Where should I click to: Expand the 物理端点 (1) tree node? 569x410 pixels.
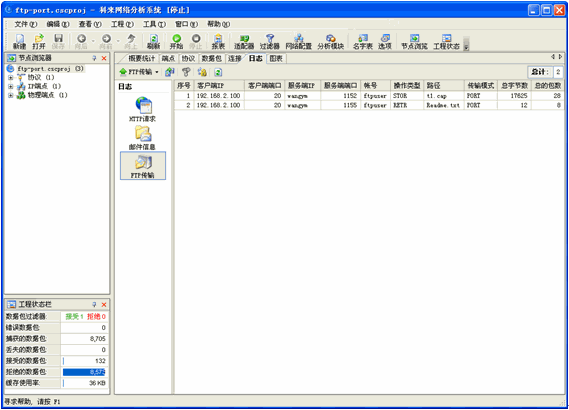pyautogui.click(x=11, y=95)
